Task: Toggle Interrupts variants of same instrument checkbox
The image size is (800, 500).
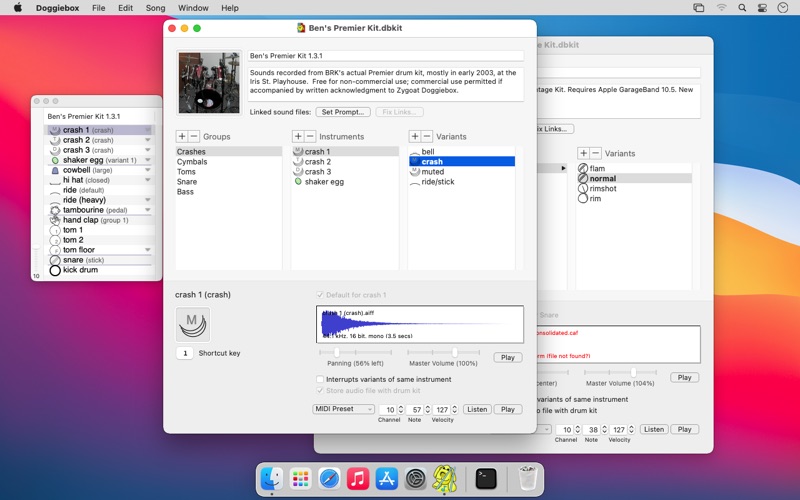Action: coord(320,379)
